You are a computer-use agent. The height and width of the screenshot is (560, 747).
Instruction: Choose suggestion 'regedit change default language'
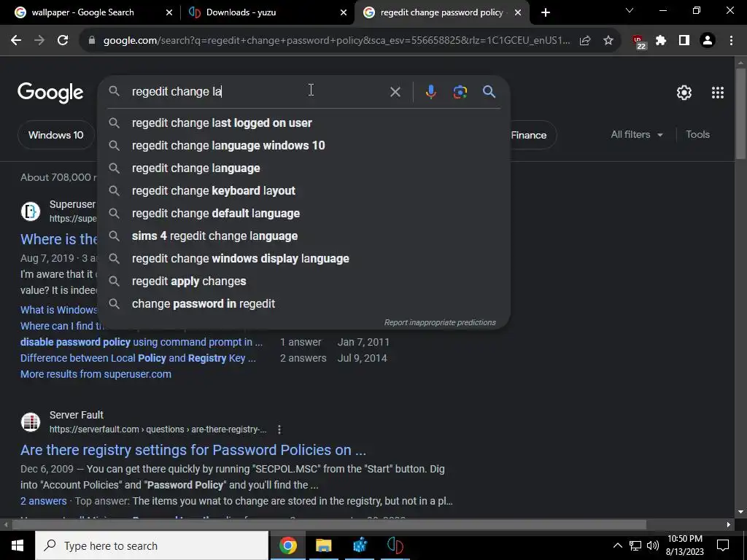pos(304,214)
